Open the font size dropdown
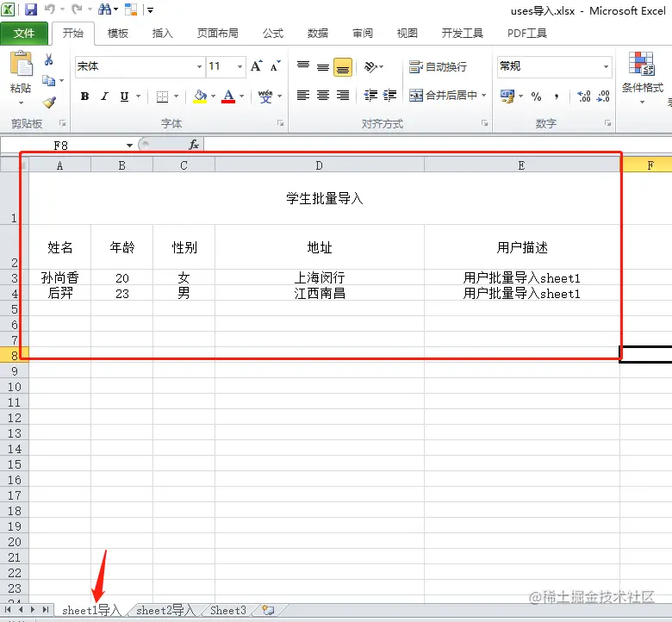 pyautogui.click(x=240, y=67)
